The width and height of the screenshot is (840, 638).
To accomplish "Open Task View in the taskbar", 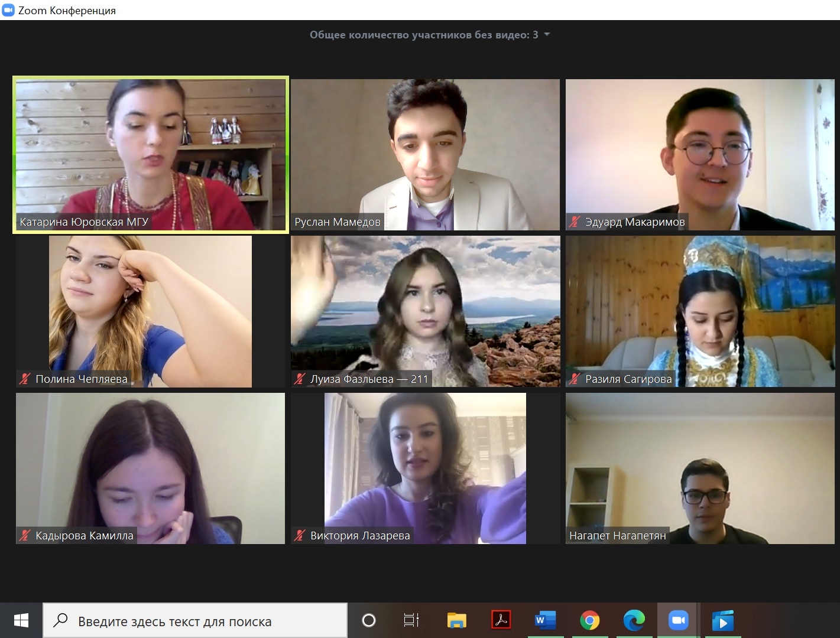I will [x=411, y=620].
